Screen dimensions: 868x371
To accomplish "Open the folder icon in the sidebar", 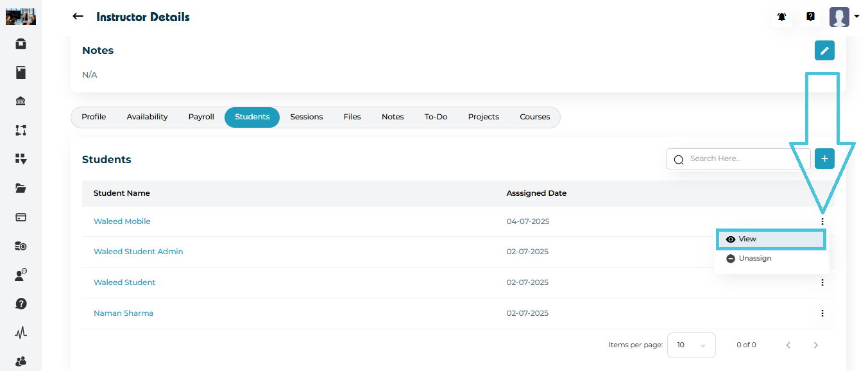I will 21,188.
